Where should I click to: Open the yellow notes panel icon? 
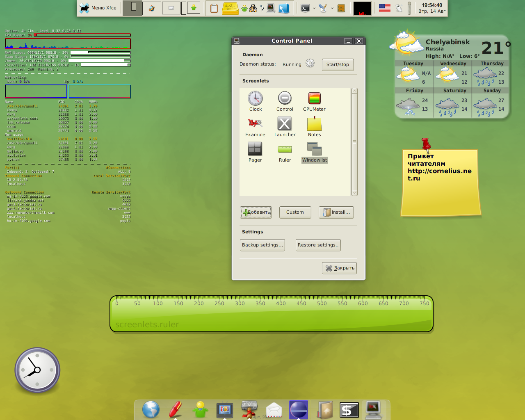click(230, 8)
